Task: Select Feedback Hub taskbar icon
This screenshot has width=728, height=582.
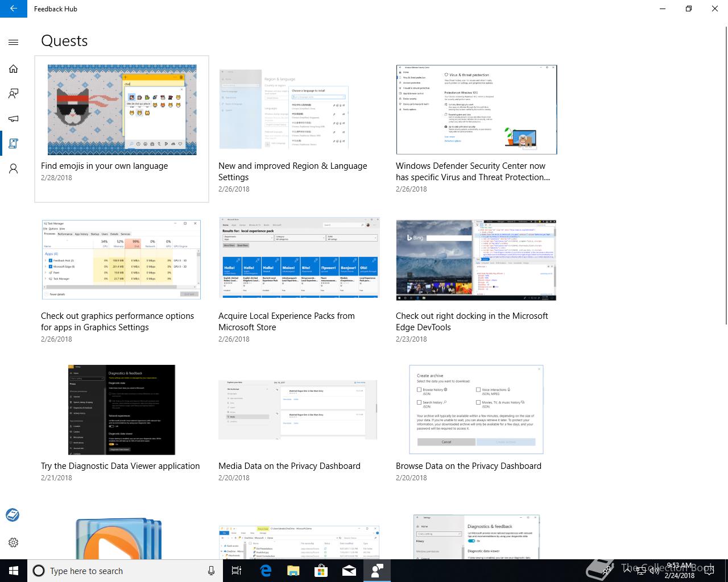Action: 377,571
